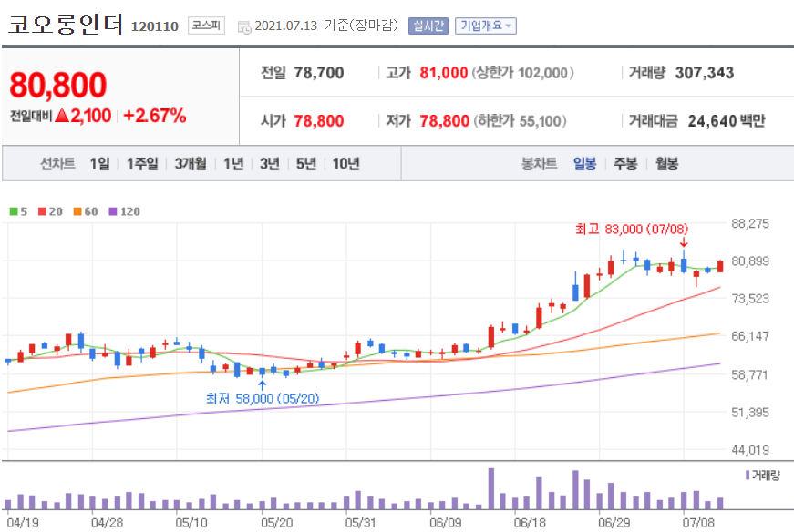Click the orange 60-day moving average swatch
Screen dimensions: 794x532
point(77,211)
